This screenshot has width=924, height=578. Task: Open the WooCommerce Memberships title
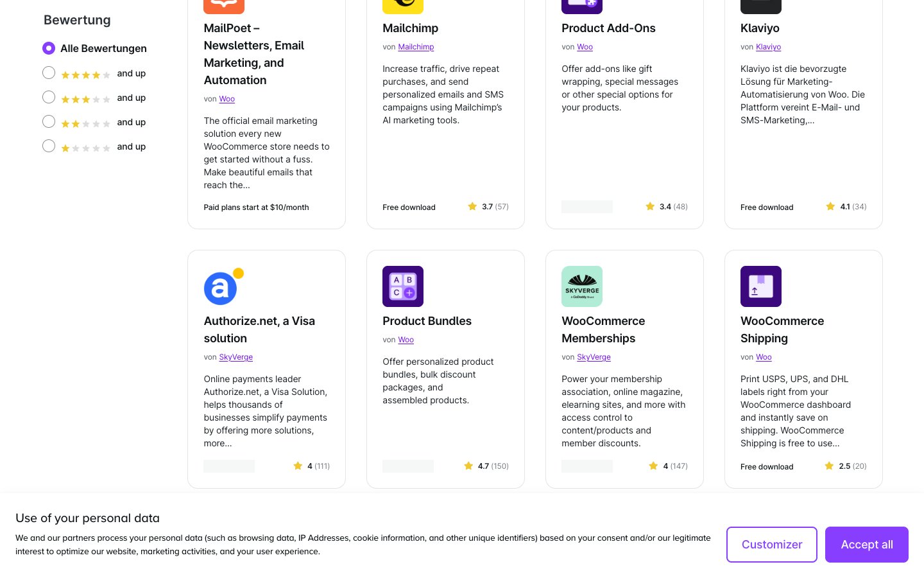(x=603, y=329)
